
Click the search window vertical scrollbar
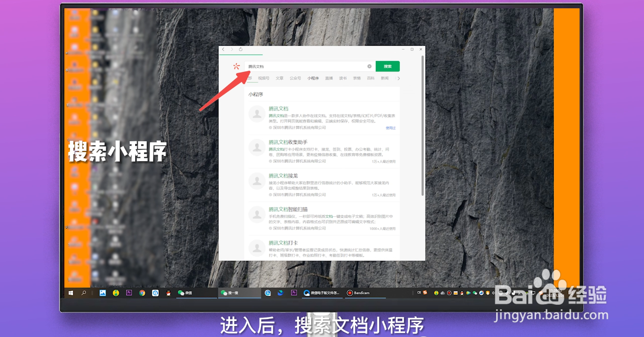click(422, 125)
